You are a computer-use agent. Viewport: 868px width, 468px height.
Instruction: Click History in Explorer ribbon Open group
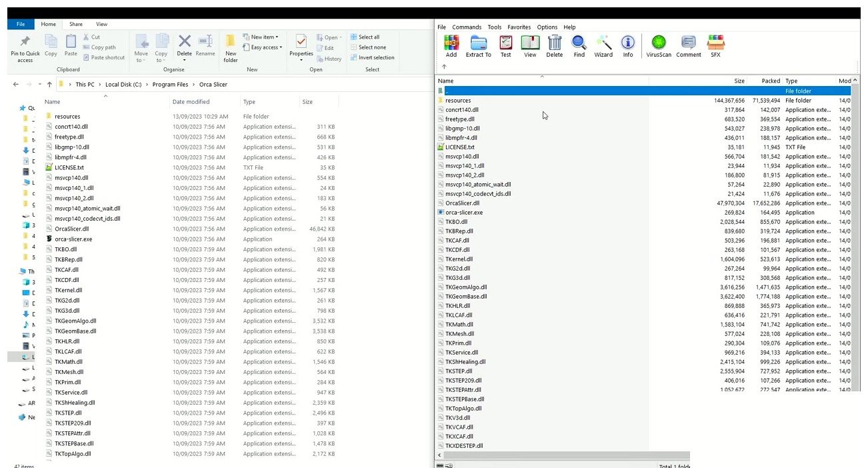(x=329, y=59)
